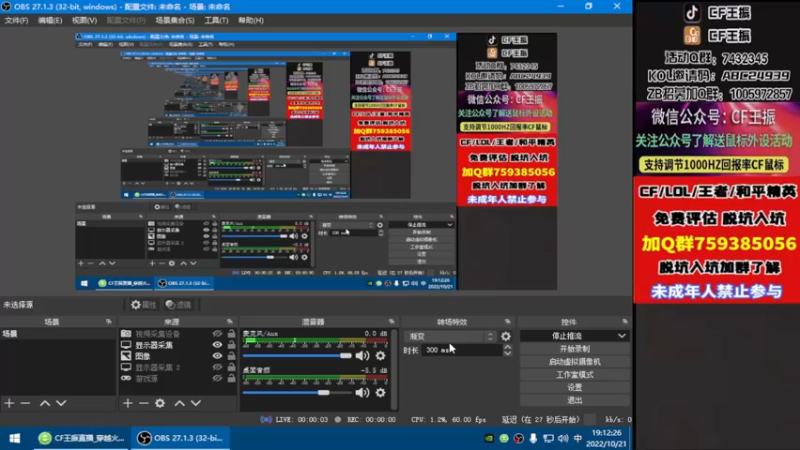Open the system volume icon in the taskbar tray
800x450 pixels.
pyautogui.click(x=563, y=438)
